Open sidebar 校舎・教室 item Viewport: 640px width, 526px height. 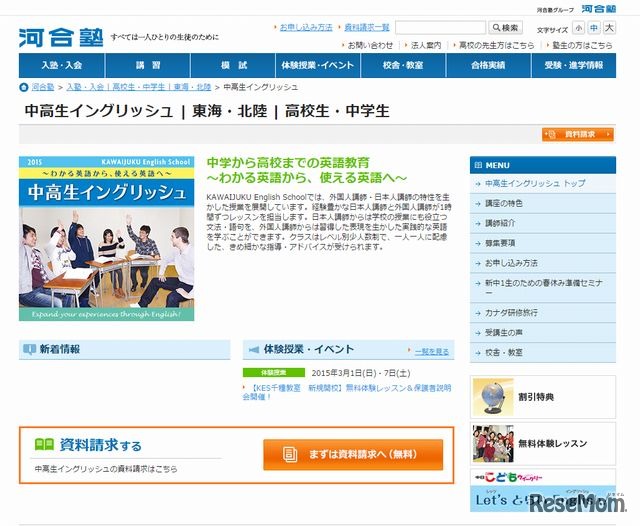click(x=543, y=353)
